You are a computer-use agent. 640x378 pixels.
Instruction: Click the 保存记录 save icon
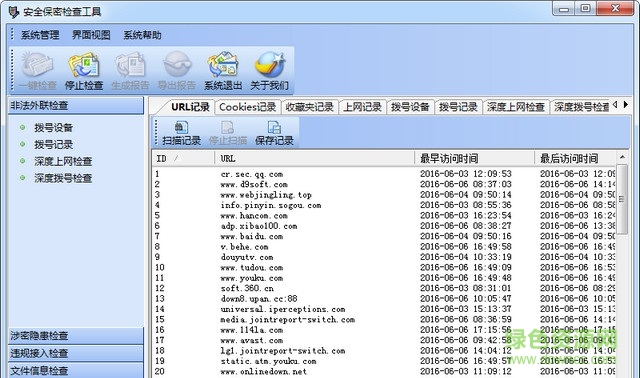[x=274, y=133]
